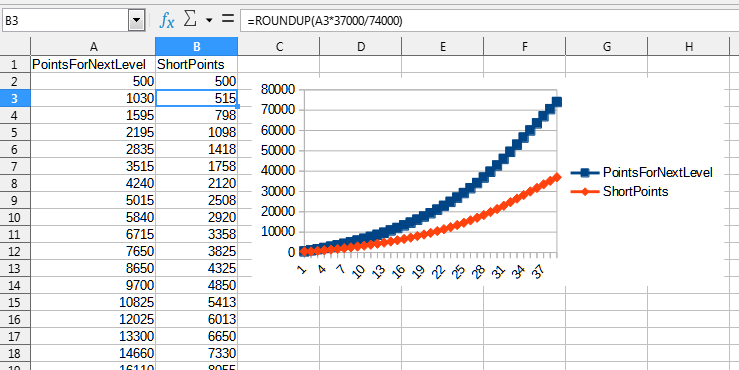This screenshot has height=370, width=739.
Task: Click the 80000 label on chart axis
Action: tap(278, 90)
